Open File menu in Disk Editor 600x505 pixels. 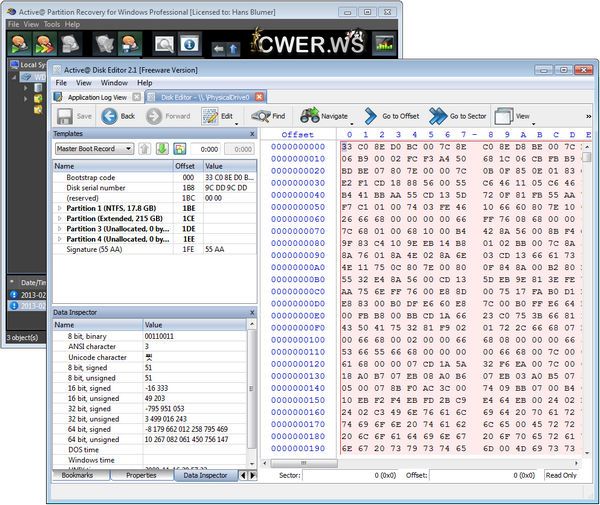[x=61, y=83]
